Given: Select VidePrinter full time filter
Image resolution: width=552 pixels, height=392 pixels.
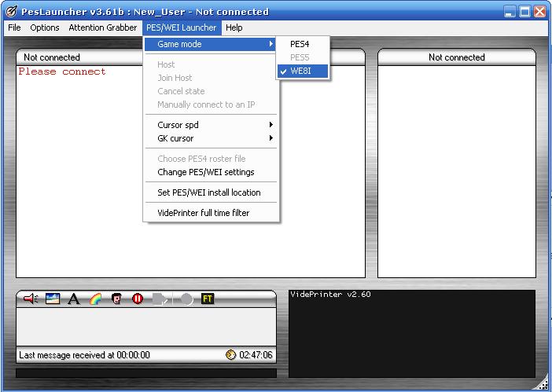Looking at the screenshot, I should click(210, 213).
